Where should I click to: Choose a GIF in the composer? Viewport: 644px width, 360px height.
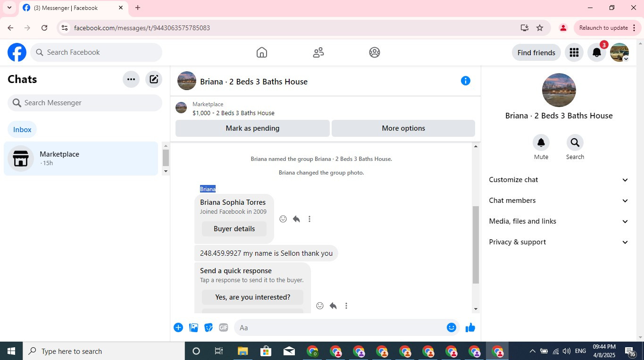point(224,327)
